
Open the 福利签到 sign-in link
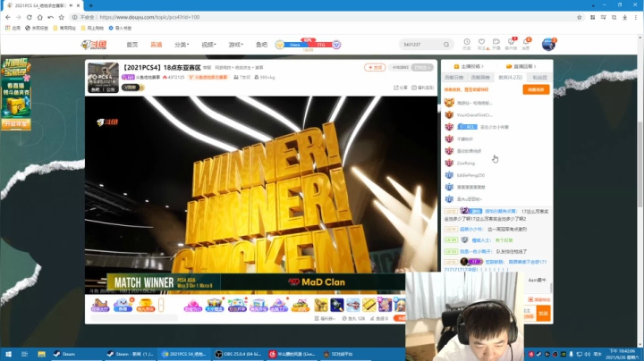[x=422, y=88]
